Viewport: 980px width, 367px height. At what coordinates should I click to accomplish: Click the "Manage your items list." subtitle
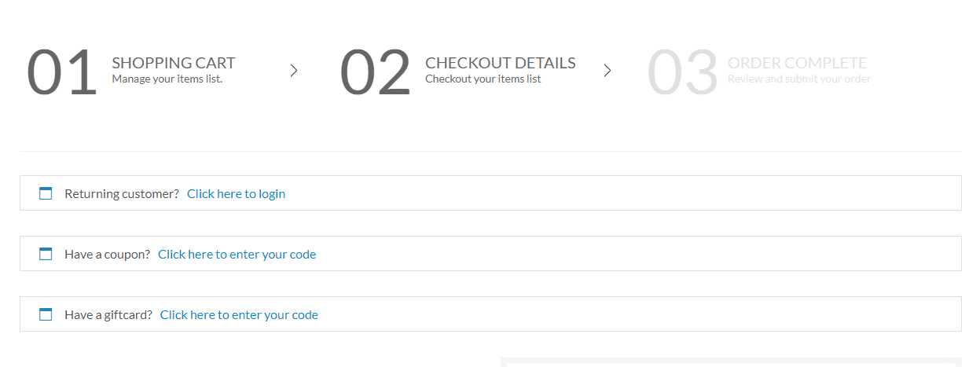[167, 79]
